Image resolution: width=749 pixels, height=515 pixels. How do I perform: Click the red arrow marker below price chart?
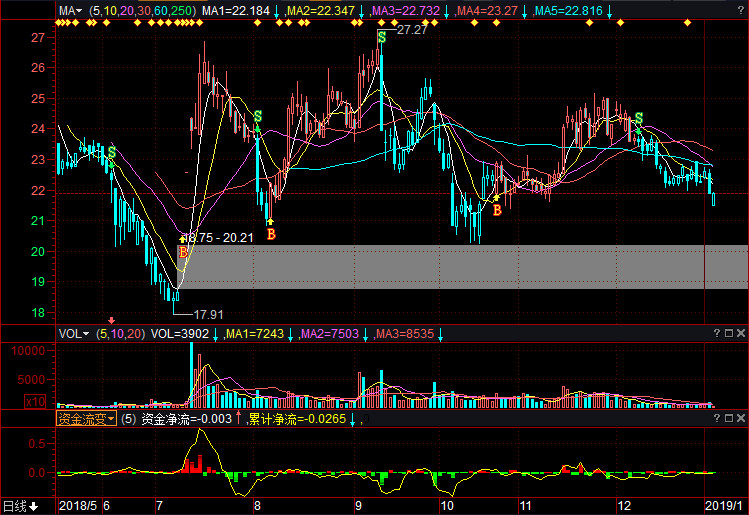click(x=111, y=320)
